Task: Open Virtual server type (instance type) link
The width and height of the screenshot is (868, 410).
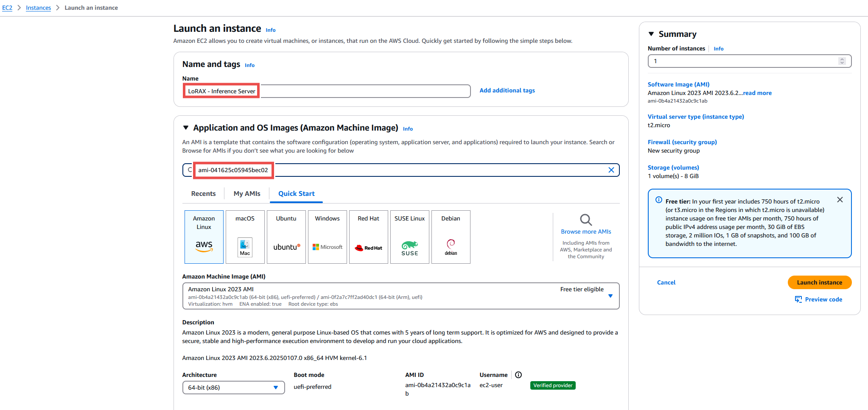Action: point(696,117)
